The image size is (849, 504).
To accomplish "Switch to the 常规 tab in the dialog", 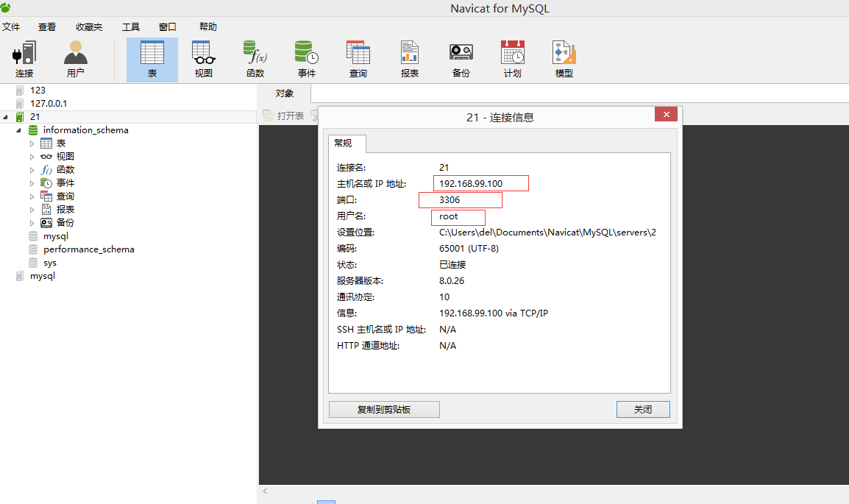I will [x=347, y=143].
